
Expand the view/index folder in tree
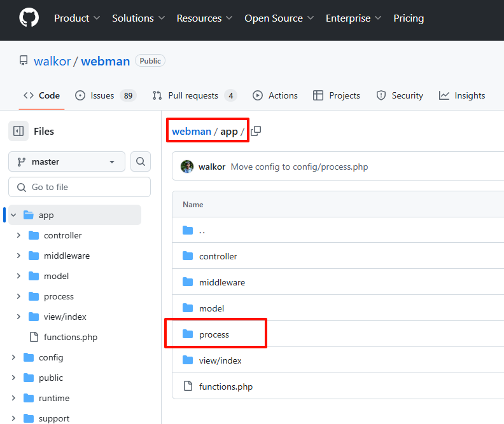pos(18,317)
